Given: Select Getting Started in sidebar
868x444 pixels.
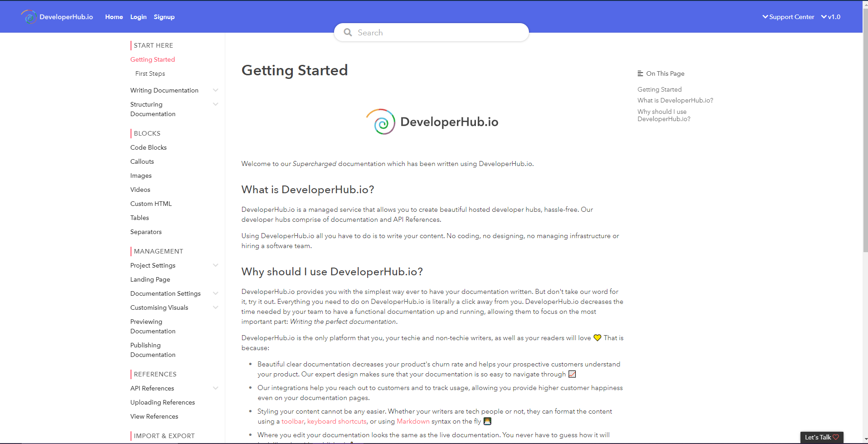Looking at the screenshot, I should [152, 59].
